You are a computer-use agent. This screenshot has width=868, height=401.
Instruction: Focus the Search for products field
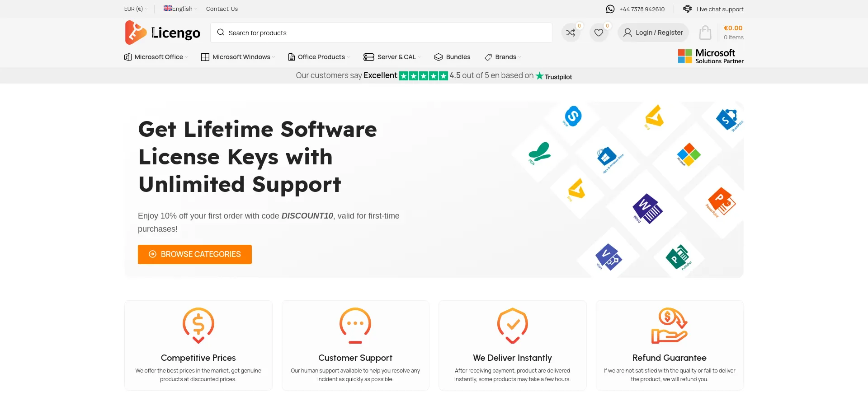pyautogui.click(x=381, y=33)
